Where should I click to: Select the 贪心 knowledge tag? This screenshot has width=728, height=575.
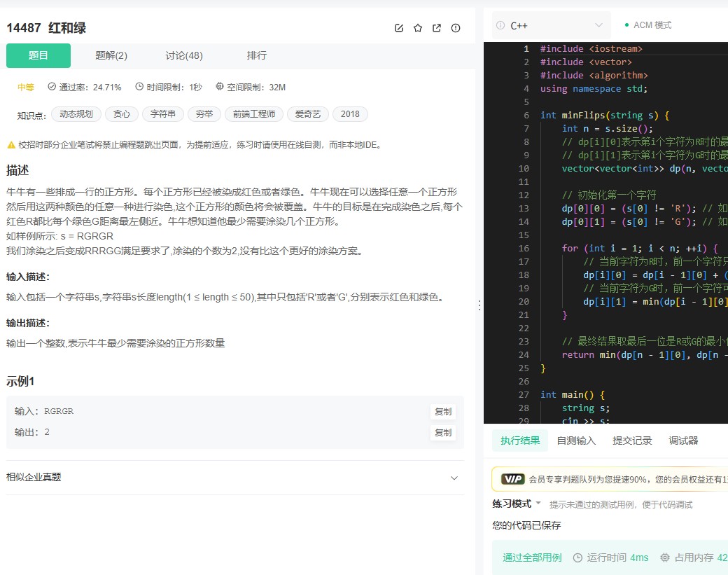click(x=121, y=113)
